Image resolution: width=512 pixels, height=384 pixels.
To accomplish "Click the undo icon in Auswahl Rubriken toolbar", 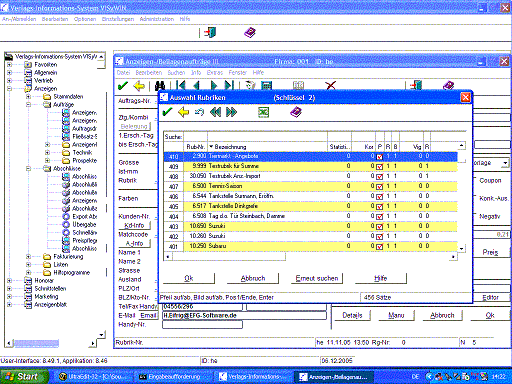I will [199, 112].
